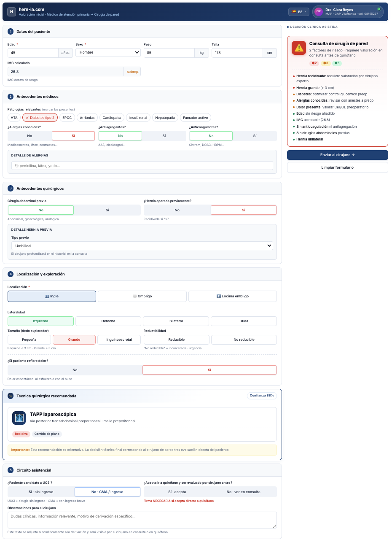Click the CR user avatar
The width and height of the screenshot is (392, 542).
(318, 12)
